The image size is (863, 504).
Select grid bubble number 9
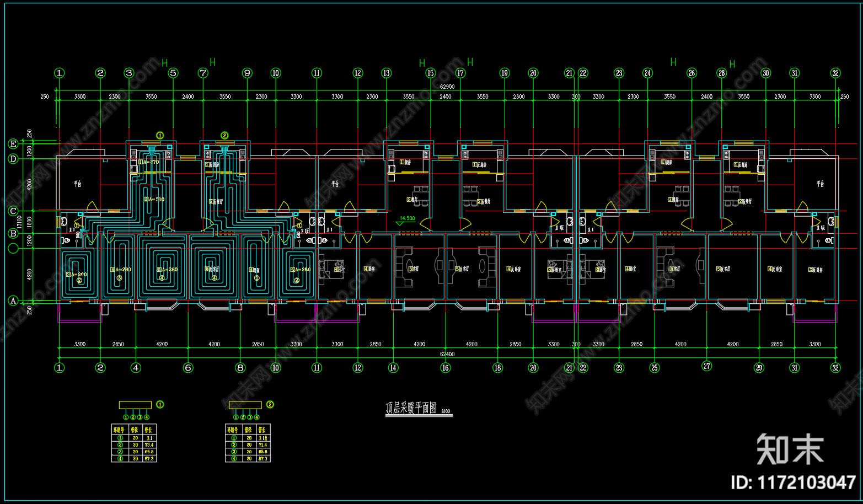(247, 73)
